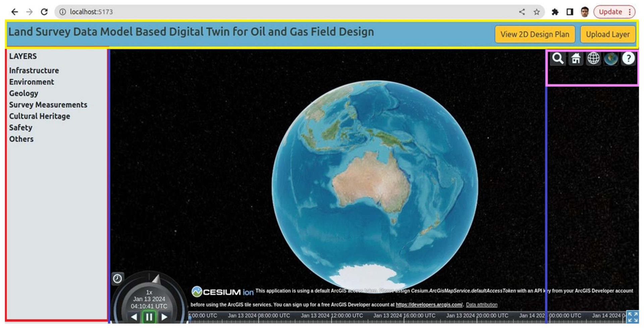Select the Cultural Heritage layer category
The height and width of the screenshot is (329, 644).
coord(40,116)
